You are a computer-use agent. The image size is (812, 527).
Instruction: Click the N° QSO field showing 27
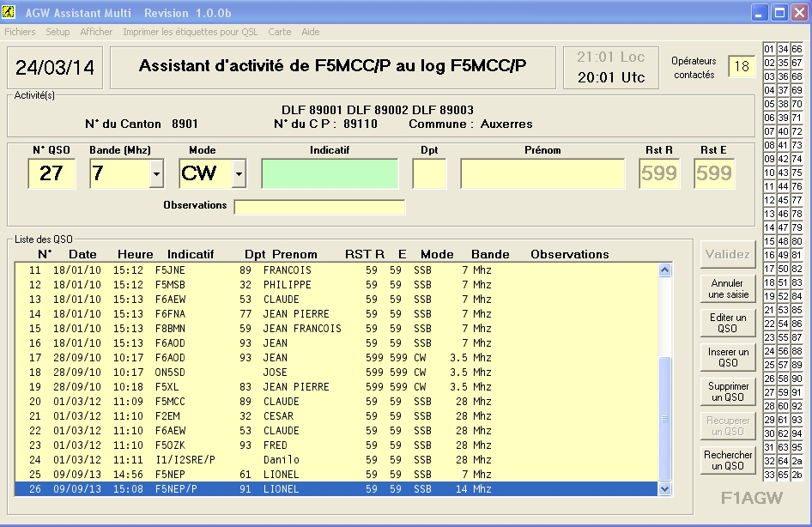52,173
